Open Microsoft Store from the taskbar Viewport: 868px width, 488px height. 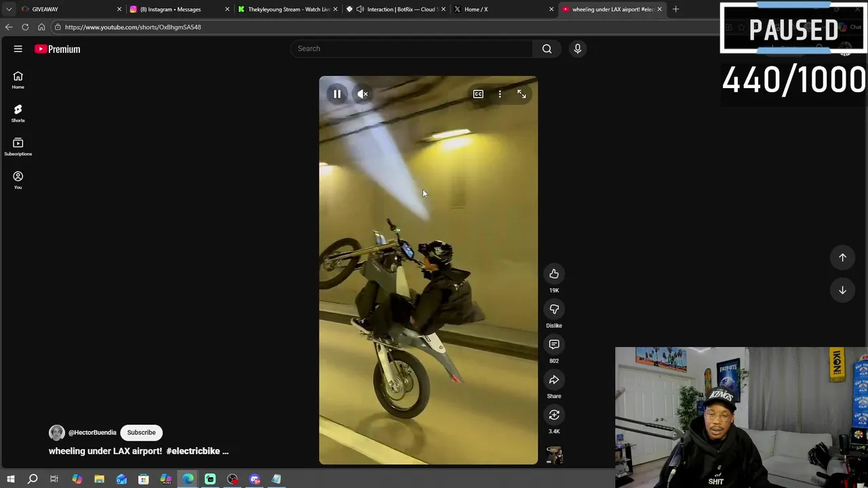(x=144, y=479)
